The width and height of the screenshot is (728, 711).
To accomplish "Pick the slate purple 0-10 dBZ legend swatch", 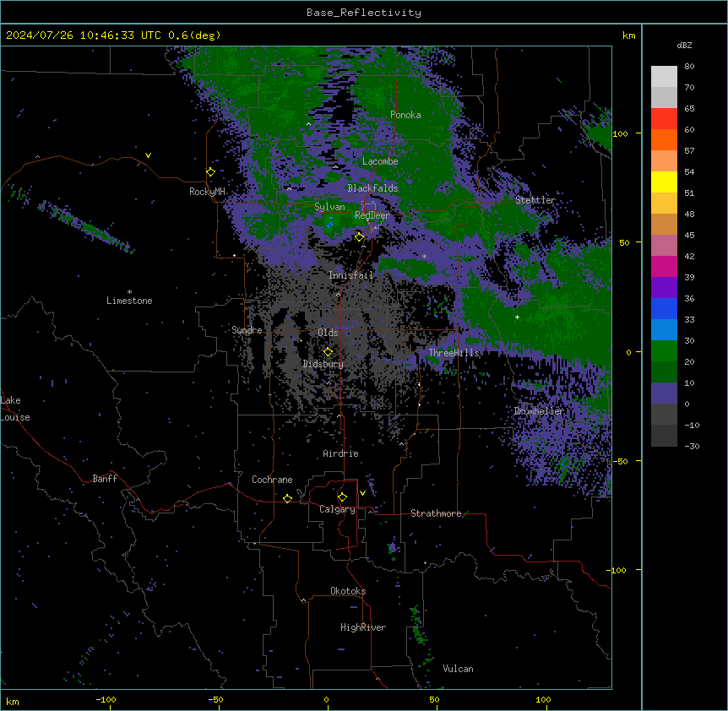I will pos(664,393).
